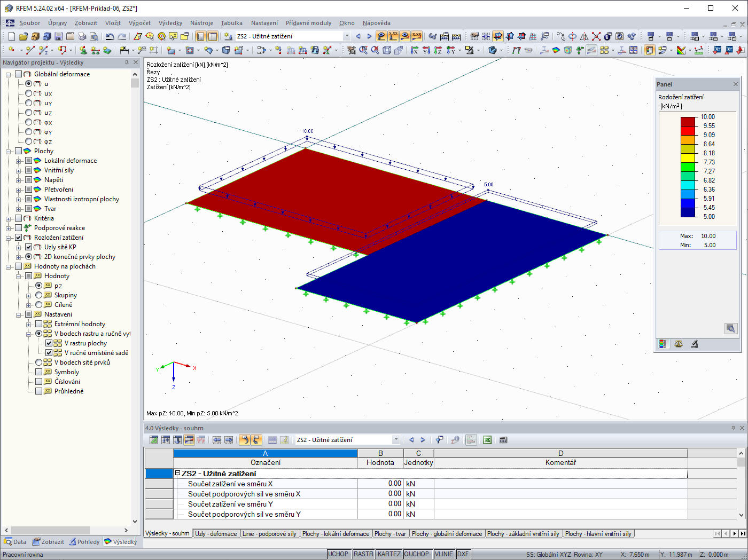
Task: Switch to the Zobrazit navigator tab
Action: (x=48, y=542)
